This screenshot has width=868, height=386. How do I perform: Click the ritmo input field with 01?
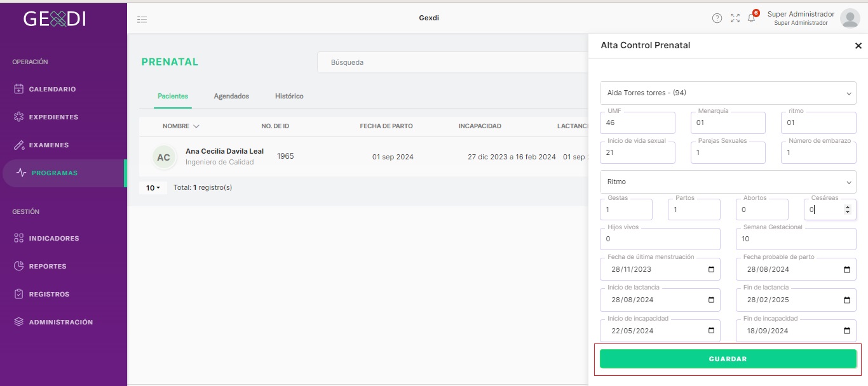[x=818, y=123]
